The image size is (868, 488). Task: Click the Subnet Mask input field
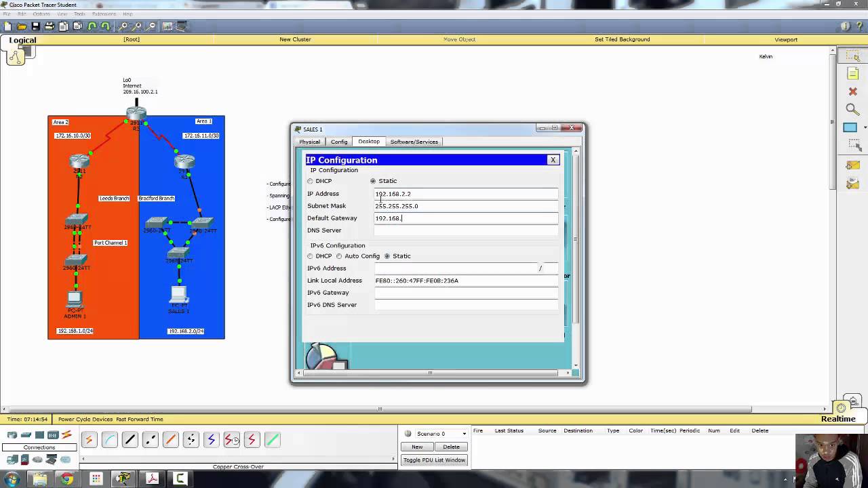(x=466, y=206)
